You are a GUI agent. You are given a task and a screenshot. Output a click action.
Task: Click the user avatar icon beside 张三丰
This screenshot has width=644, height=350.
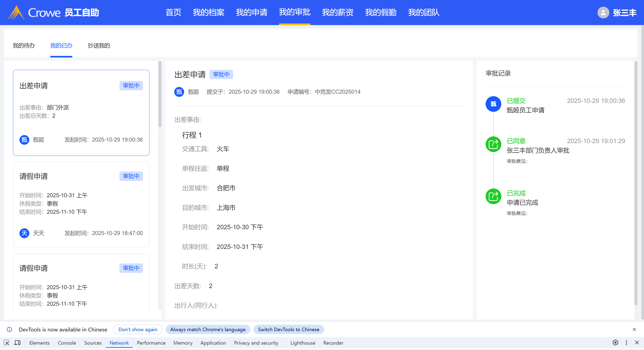pos(603,13)
